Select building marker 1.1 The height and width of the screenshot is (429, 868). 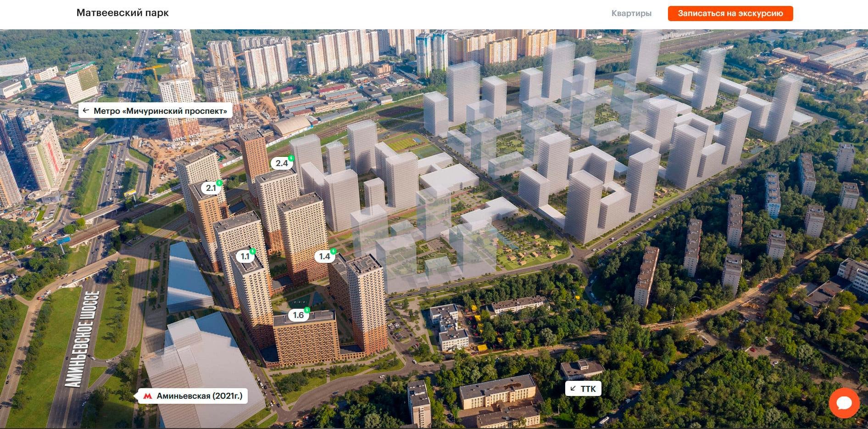click(245, 256)
